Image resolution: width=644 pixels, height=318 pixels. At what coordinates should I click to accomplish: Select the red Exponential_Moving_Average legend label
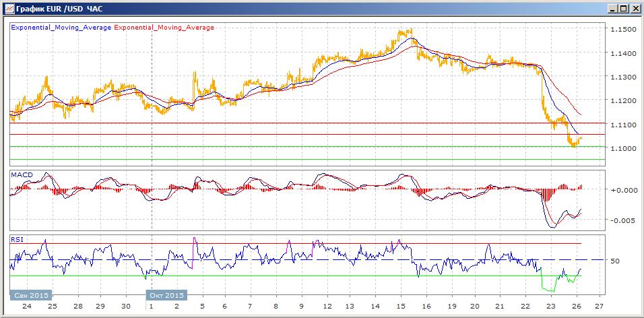click(164, 28)
